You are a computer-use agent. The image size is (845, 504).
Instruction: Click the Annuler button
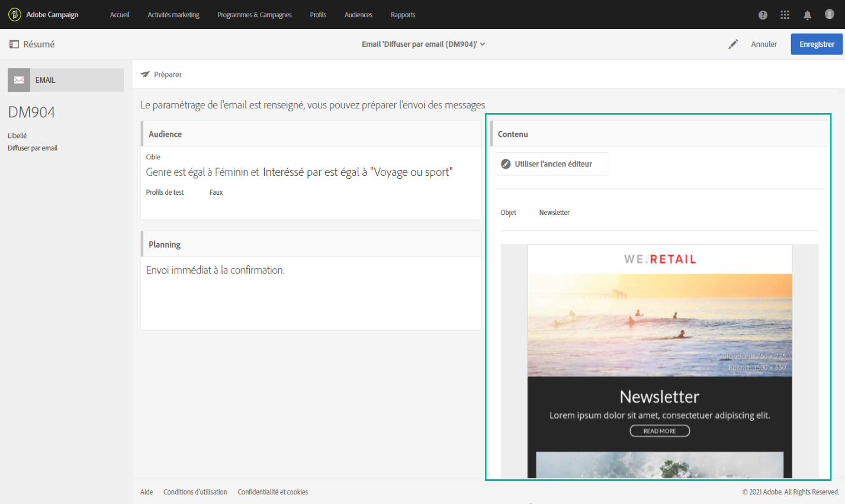pos(764,44)
